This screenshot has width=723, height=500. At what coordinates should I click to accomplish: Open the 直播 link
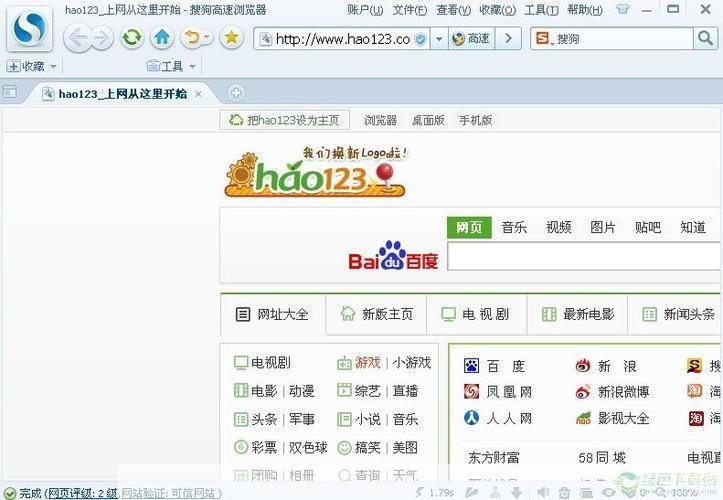pyautogui.click(x=405, y=391)
